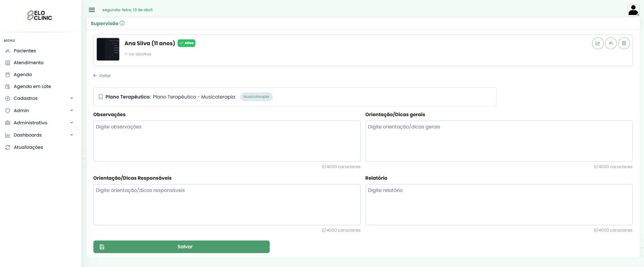Viewport: 644px width, 267px height.
Task: Expand the Dashboards submenu
Action: coord(39,135)
